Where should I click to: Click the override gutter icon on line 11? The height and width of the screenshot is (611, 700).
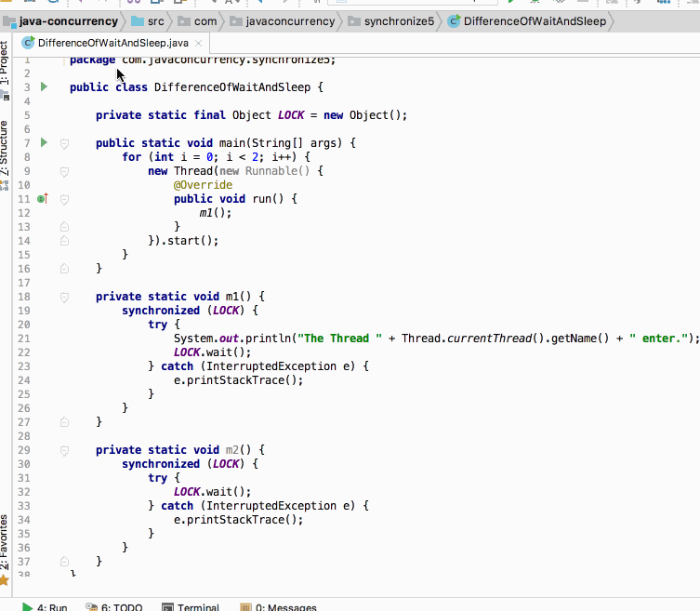tap(43, 199)
